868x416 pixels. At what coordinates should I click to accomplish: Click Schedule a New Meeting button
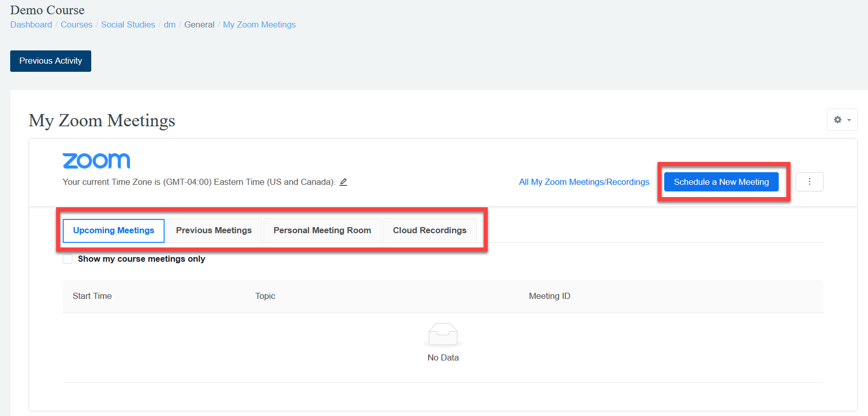(x=721, y=182)
